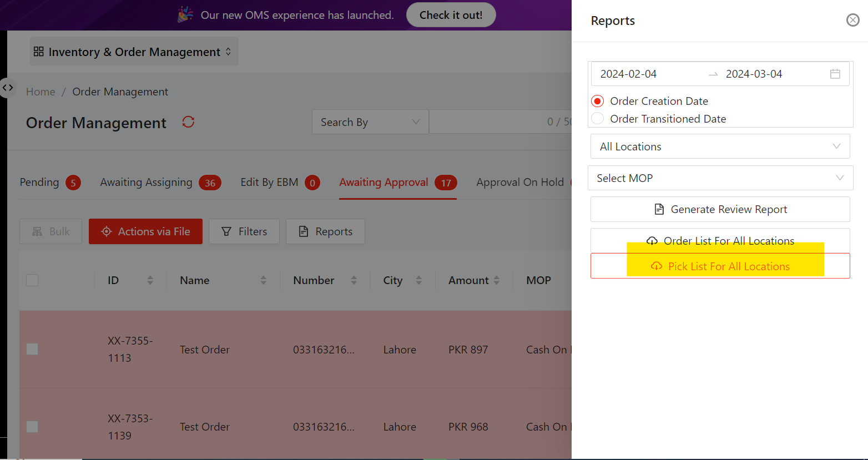Sort the City column using sort arrows
Screen dimensions: 868x460
click(x=418, y=280)
